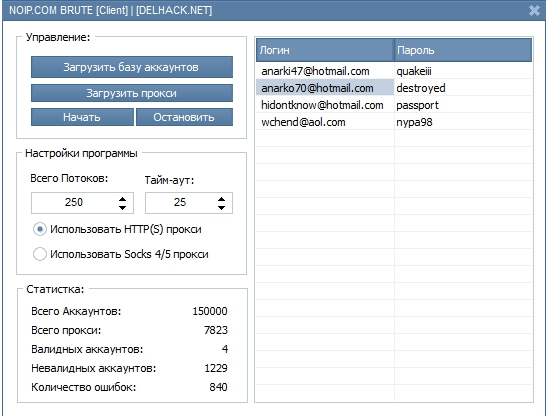Focus the Всего Потоков field showing 250
Viewport: 548px width, 419px height.
pyautogui.click(x=82, y=203)
